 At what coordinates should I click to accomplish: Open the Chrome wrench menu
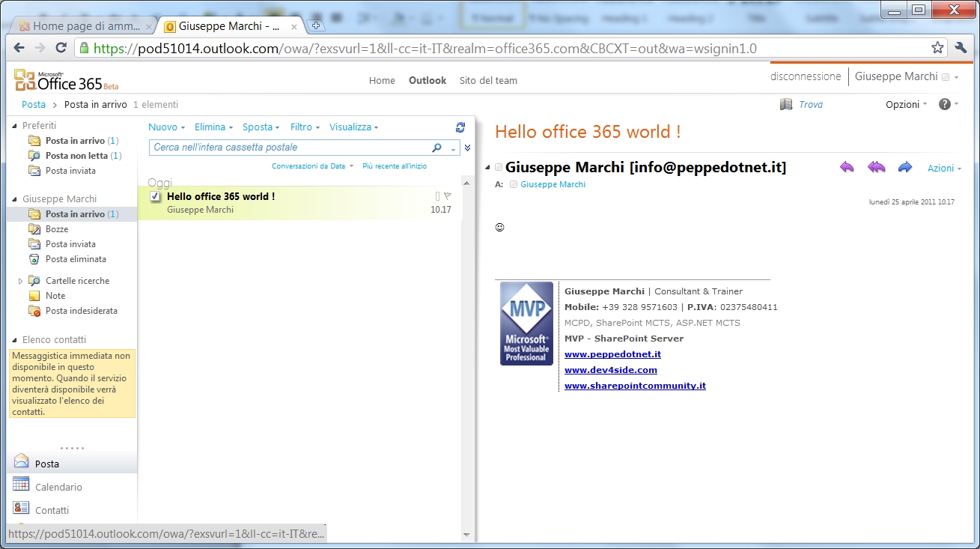(x=961, y=48)
